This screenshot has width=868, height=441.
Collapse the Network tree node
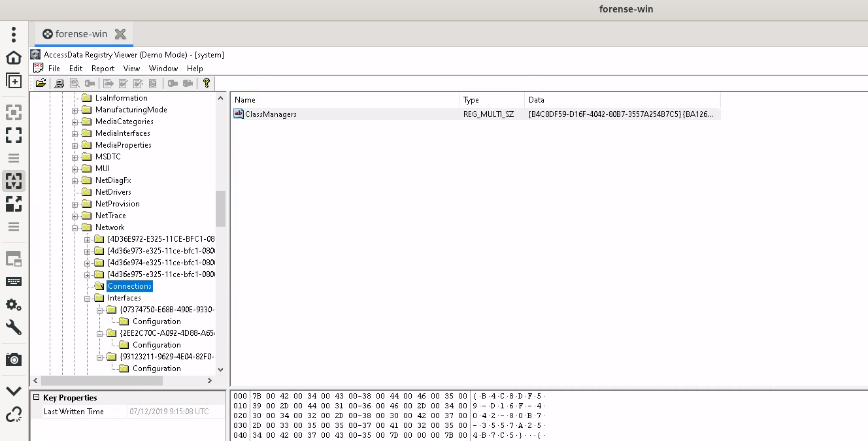[x=75, y=227]
